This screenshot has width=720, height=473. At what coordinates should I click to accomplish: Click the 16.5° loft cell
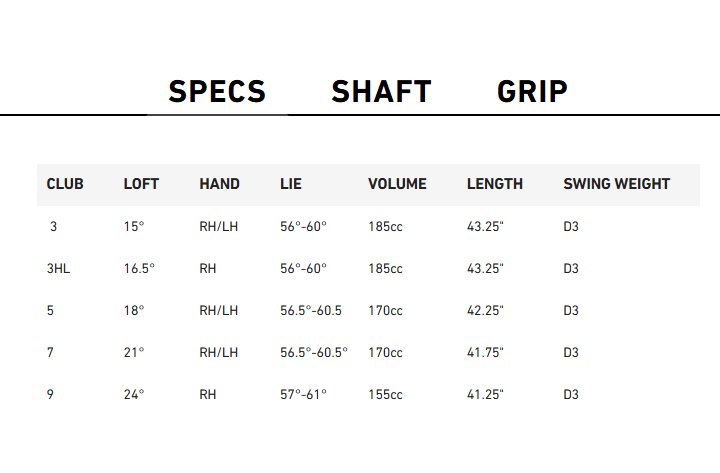(x=139, y=269)
